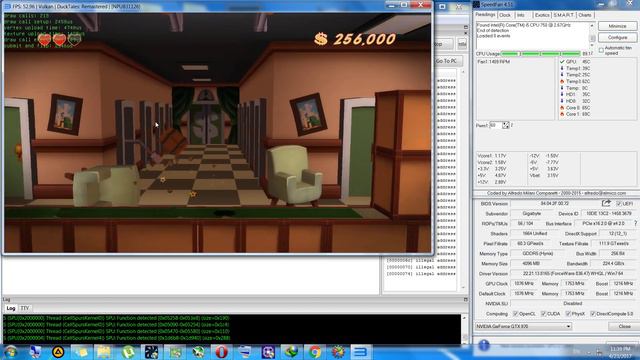Screen dimensions: 640x360
Task: Select the Log tab in the emulator
Action: coord(11,308)
